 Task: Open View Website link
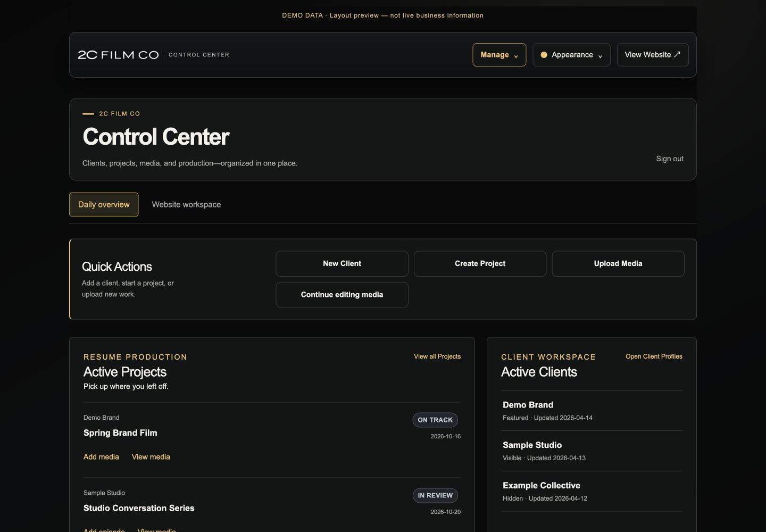pyautogui.click(x=653, y=55)
